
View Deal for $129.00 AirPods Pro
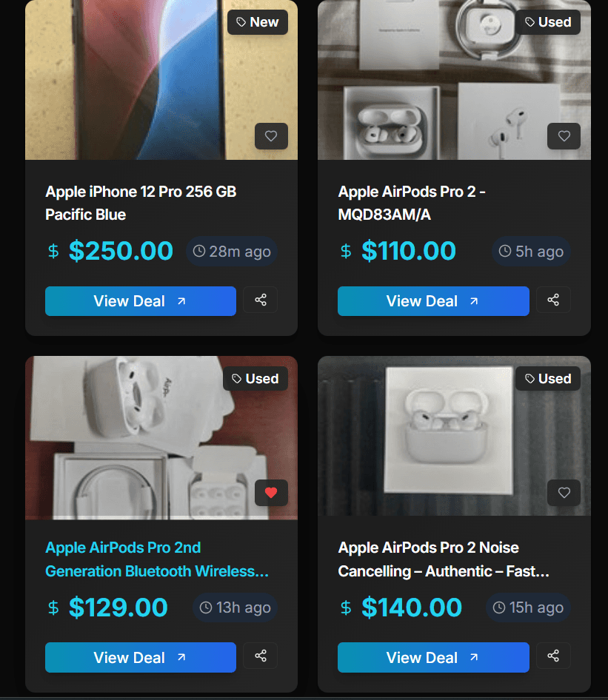[140, 658]
